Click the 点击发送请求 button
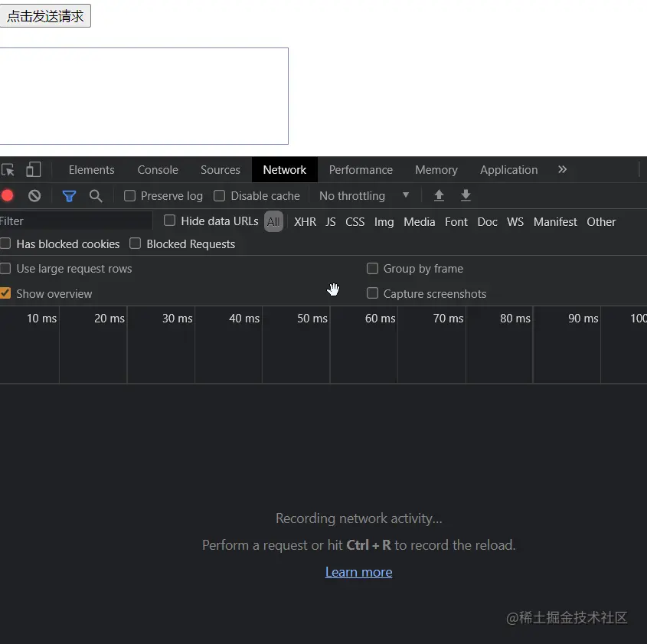The image size is (647, 644). 45,15
